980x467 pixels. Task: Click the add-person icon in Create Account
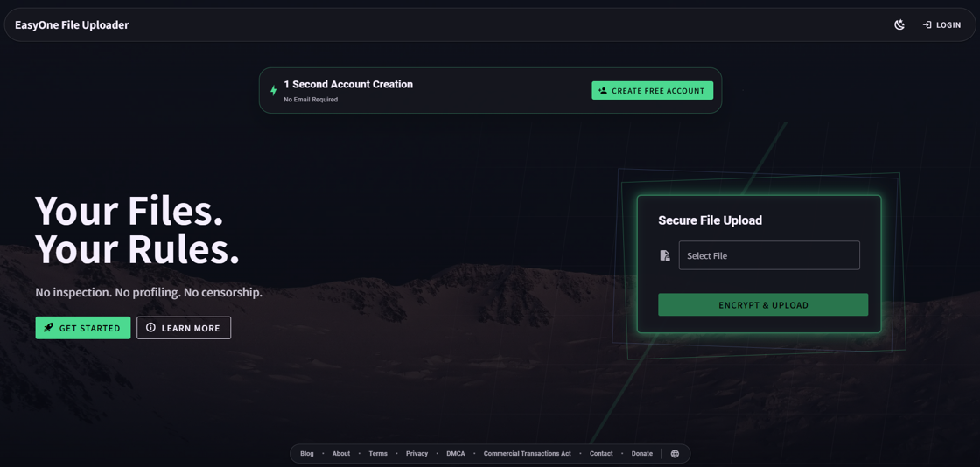coord(603,91)
